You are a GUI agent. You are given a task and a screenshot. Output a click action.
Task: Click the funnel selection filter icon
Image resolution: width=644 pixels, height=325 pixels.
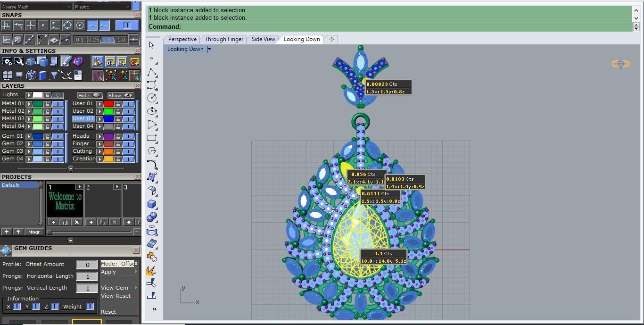(54, 75)
